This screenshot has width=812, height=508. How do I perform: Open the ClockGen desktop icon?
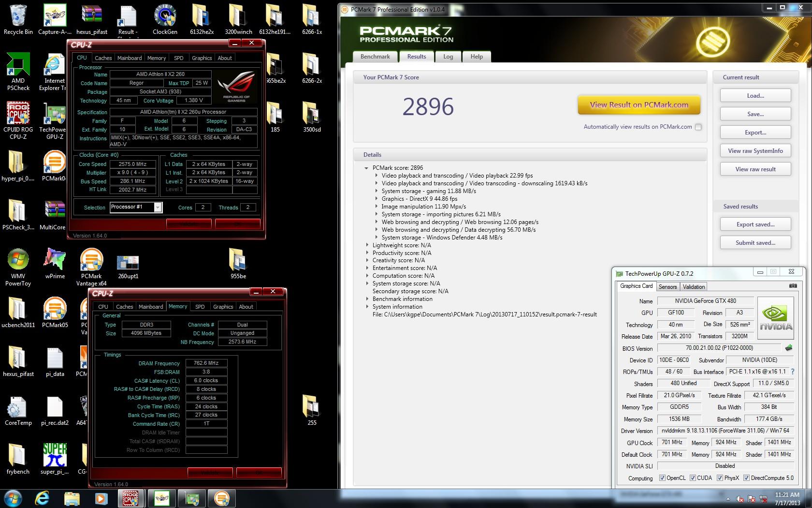click(x=165, y=19)
